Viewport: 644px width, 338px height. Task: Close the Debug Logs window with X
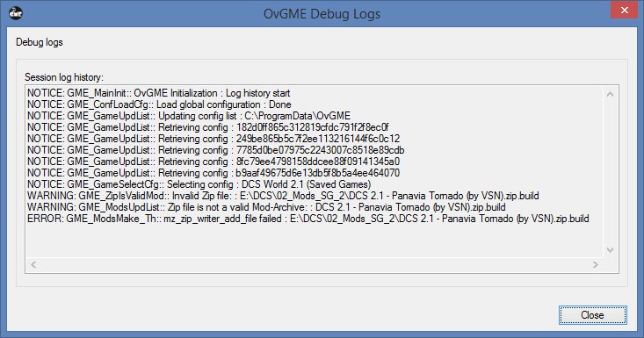625,10
